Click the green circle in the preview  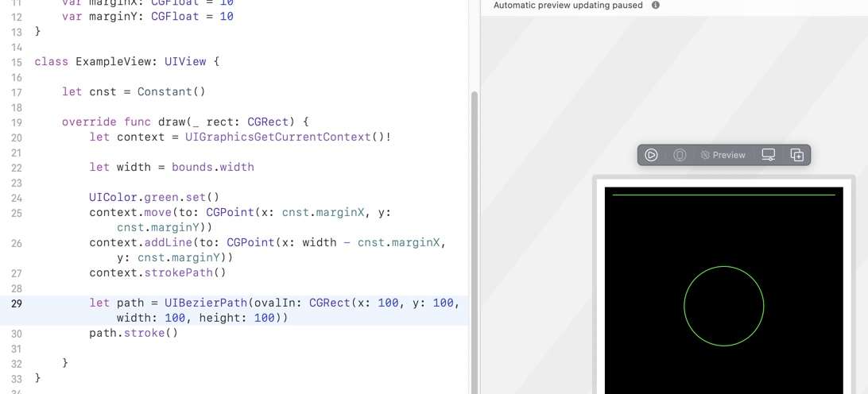point(724,267)
